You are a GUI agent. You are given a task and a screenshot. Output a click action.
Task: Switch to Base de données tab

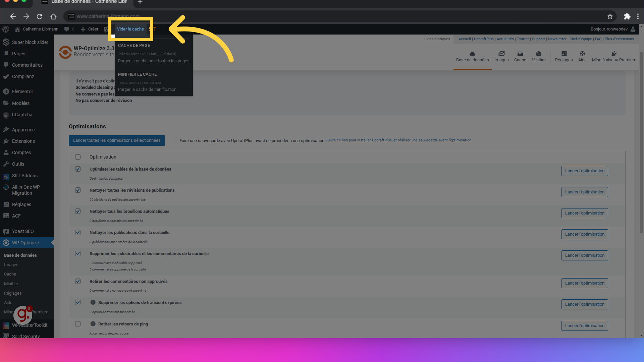(x=472, y=57)
